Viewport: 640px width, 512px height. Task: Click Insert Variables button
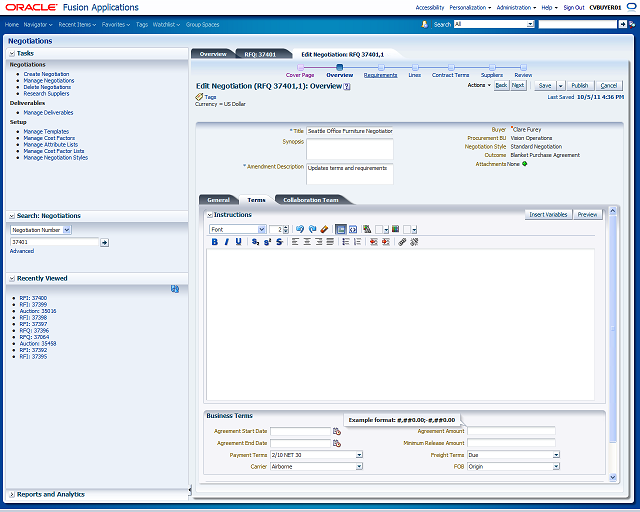[x=548, y=215]
